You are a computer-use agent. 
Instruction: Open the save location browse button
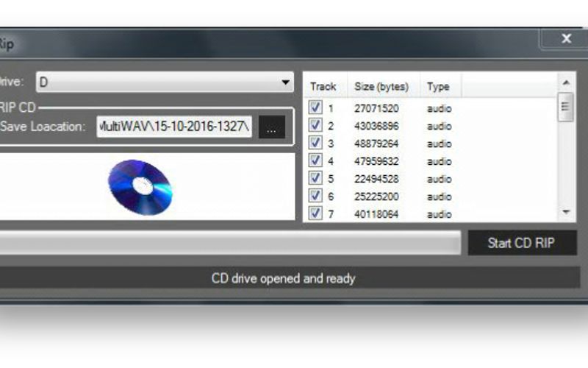click(272, 127)
